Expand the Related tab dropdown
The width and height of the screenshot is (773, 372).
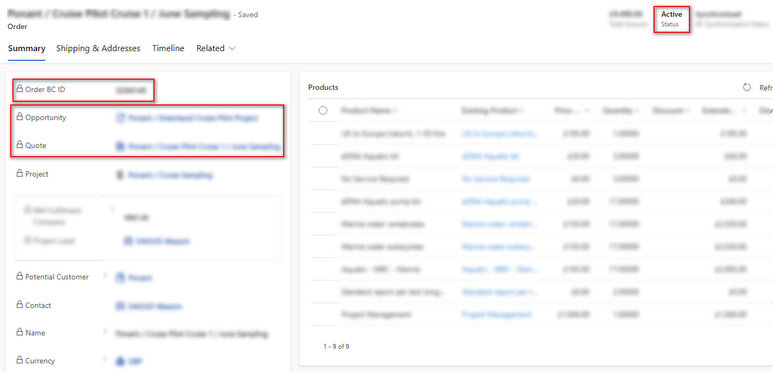(216, 48)
